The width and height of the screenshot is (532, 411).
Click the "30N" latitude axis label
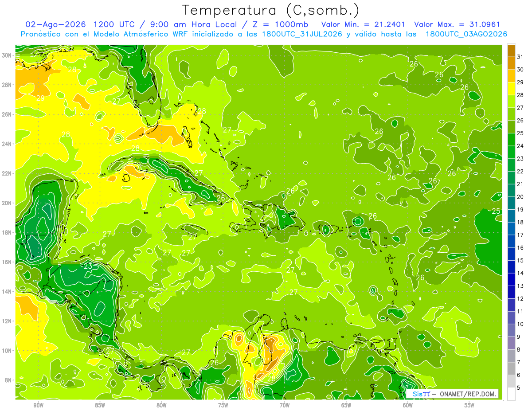point(7,55)
